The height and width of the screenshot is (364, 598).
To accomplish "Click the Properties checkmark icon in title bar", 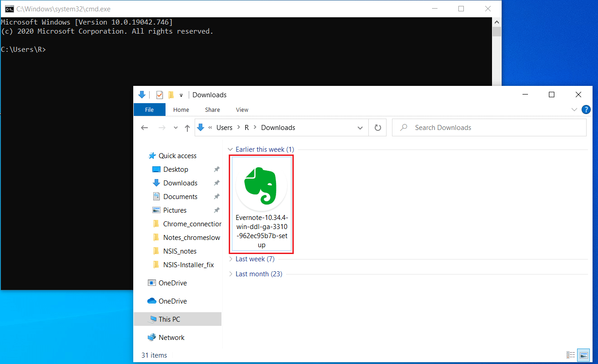I will (160, 95).
